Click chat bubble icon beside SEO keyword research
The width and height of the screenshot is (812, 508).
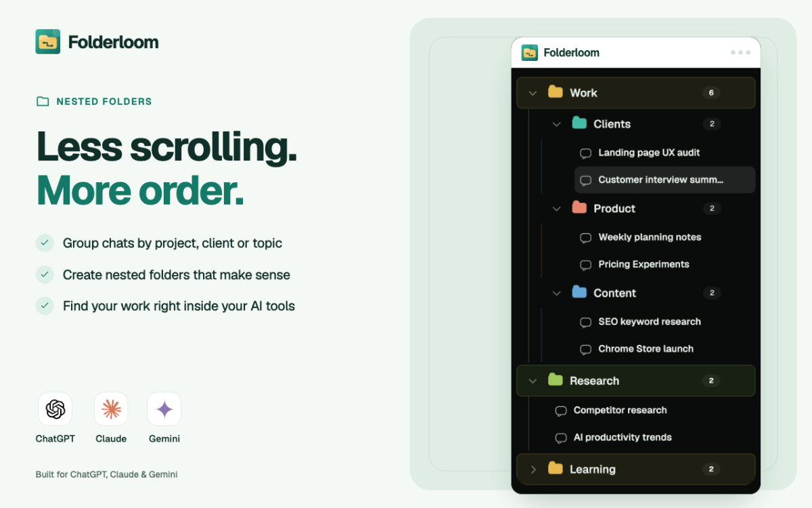(x=586, y=322)
